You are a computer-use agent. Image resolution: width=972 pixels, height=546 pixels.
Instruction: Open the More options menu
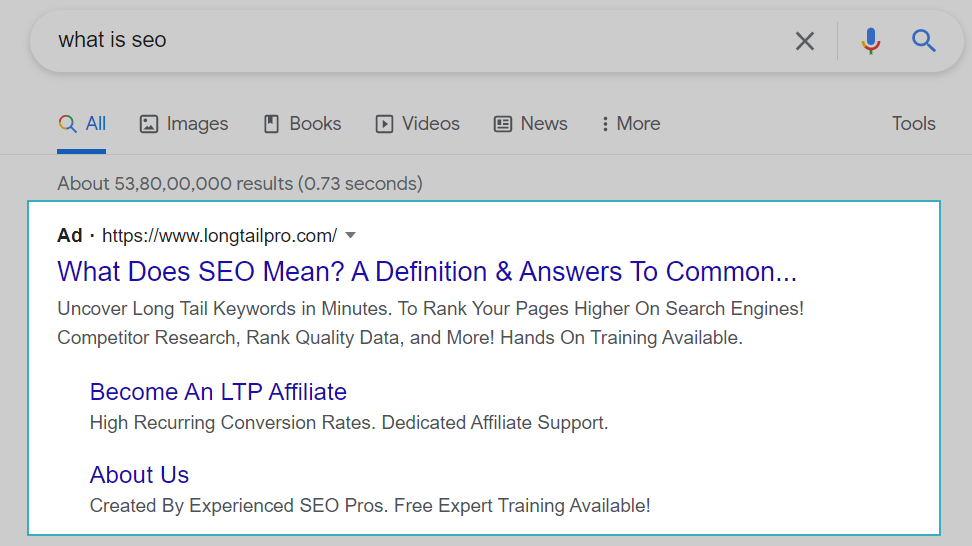coord(630,123)
